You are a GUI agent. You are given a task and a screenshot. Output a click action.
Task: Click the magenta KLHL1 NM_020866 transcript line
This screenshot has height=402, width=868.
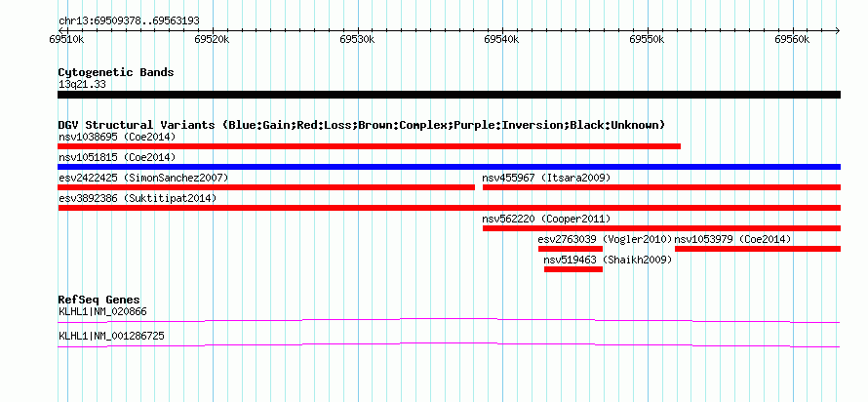click(x=449, y=320)
